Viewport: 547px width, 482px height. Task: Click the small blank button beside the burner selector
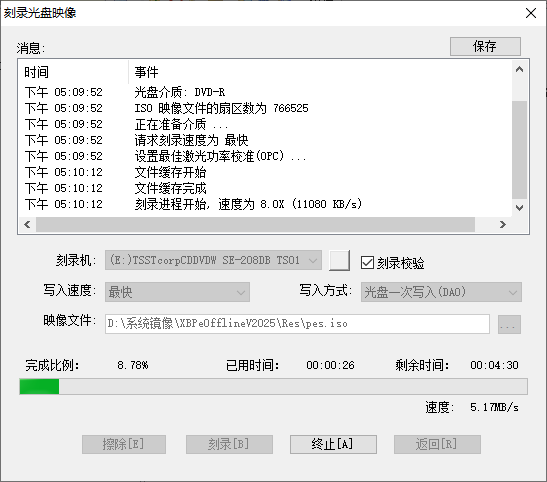coord(339,260)
